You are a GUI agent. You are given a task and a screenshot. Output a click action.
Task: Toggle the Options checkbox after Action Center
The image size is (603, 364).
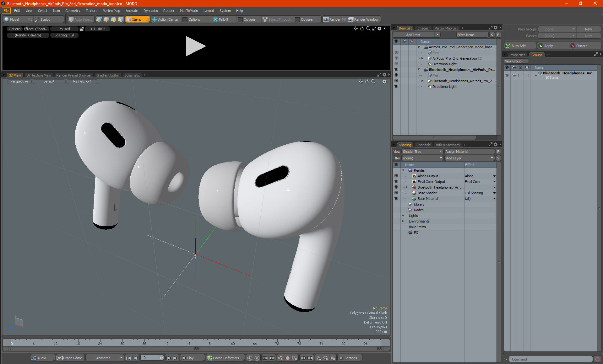(185, 19)
